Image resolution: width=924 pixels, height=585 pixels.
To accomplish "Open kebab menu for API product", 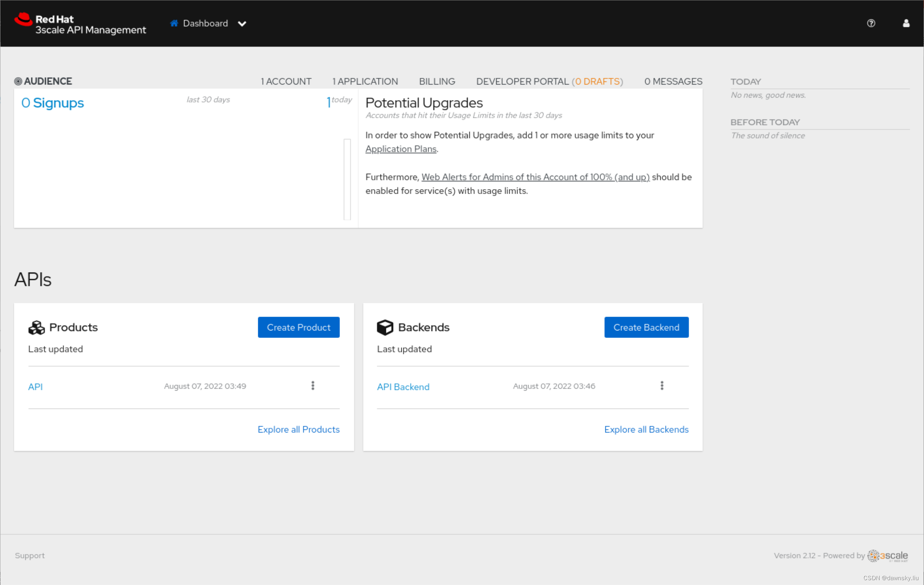I will click(313, 386).
